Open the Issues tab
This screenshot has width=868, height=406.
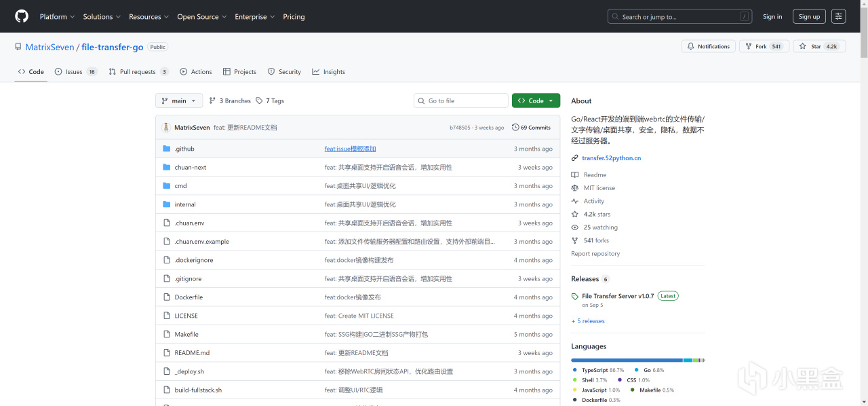76,71
